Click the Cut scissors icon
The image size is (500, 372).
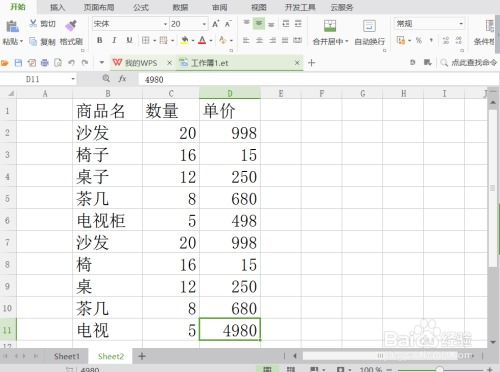[33, 23]
